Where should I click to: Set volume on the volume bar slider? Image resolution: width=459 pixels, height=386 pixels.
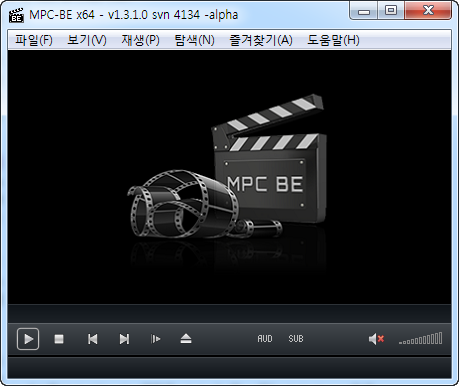click(421, 338)
